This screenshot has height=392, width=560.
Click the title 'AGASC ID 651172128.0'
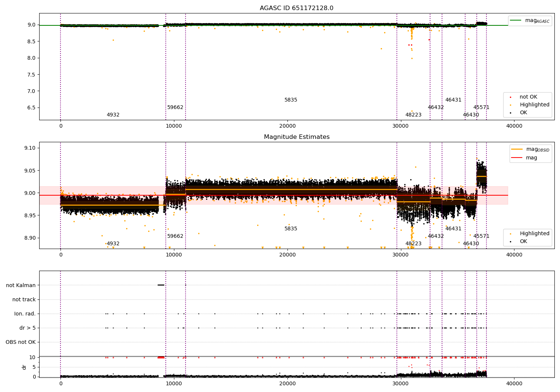click(296, 8)
